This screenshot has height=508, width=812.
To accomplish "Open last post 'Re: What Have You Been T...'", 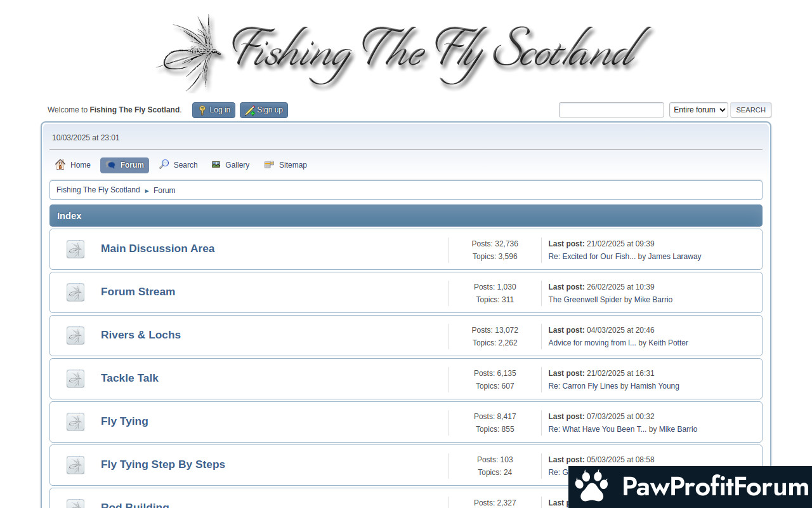I will point(598,429).
